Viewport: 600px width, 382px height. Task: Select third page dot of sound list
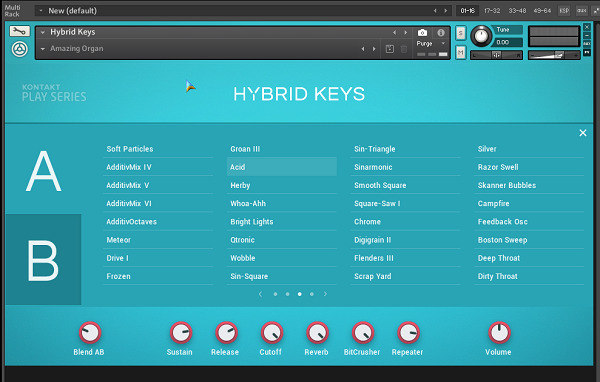pos(300,294)
